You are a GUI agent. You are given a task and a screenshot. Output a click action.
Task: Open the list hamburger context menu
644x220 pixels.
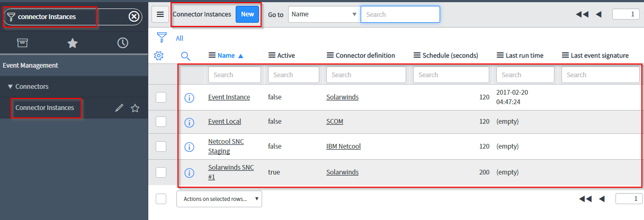click(160, 14)
